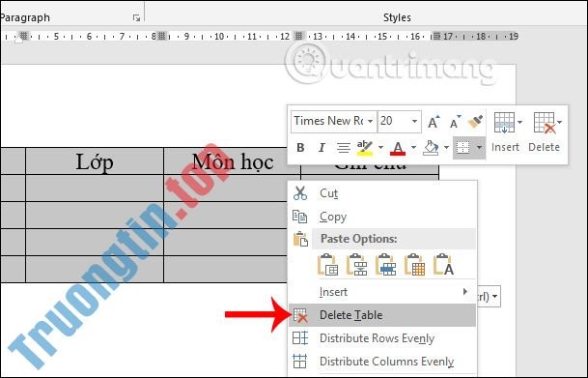Screen dimensions: 588x378
Task: Click Shrink Font icon in mini toolbar
Action: [x=455, y=122]
